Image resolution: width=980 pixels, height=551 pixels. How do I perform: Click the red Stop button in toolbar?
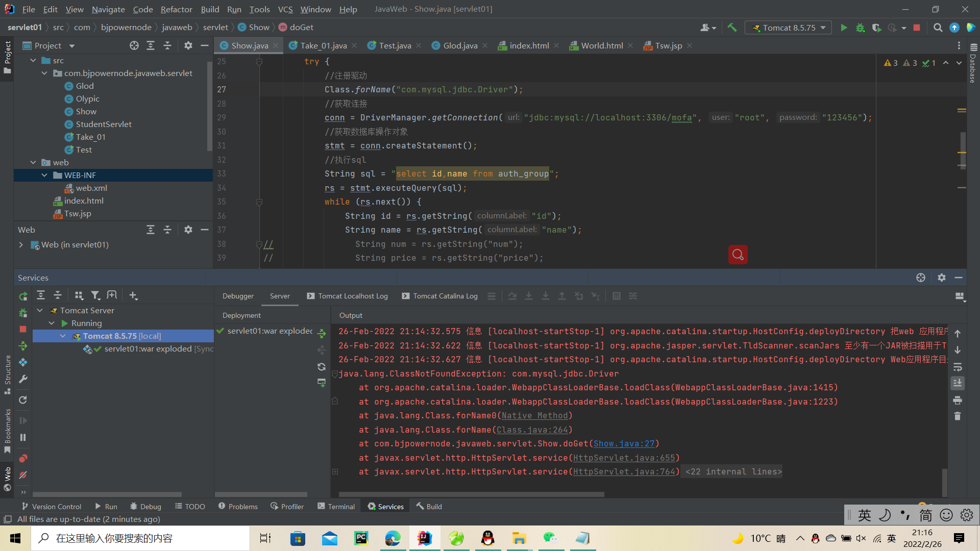coord(917,28)
